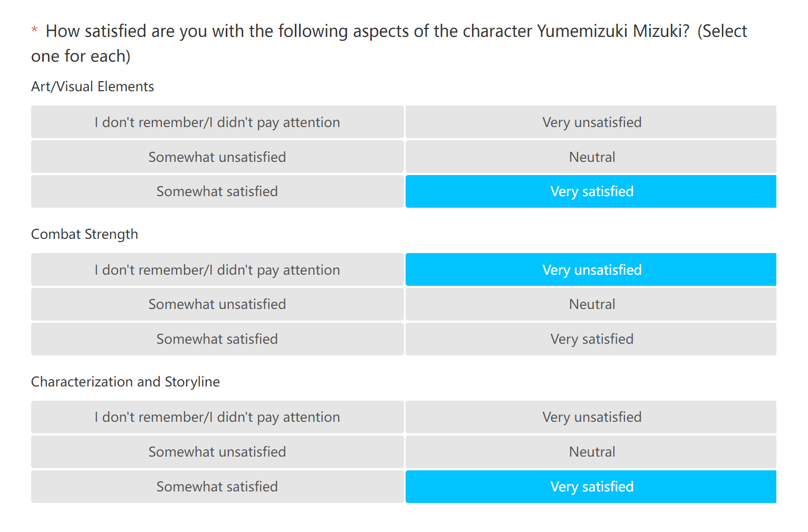Select 'I don't remember' under Art/Visual Elements
This screenshot has width=808, height=532.
click(217, 122)
